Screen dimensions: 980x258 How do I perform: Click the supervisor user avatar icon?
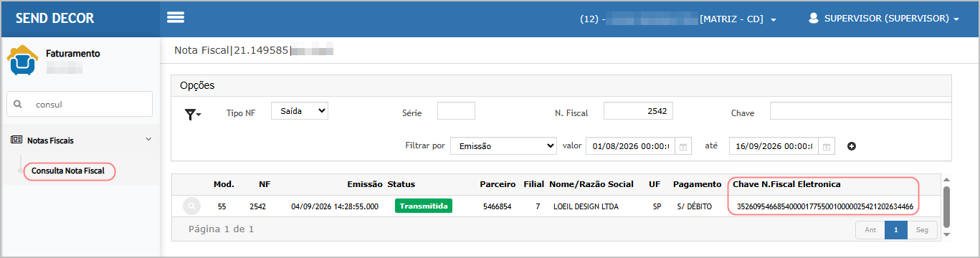pyautogui.click(x=813, y=18)
